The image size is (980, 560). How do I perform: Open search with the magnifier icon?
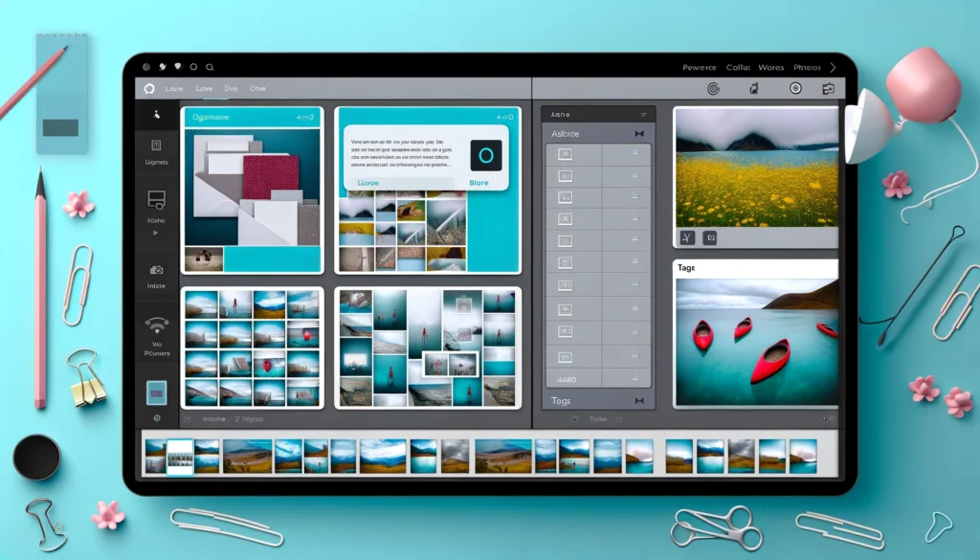(210, 67)
